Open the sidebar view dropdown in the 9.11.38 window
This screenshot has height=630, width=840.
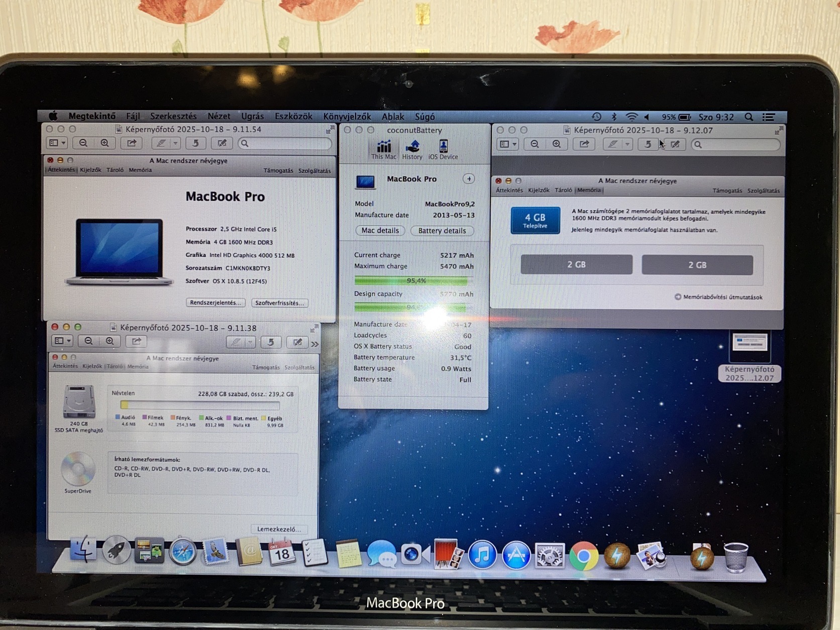pos(62,341)
